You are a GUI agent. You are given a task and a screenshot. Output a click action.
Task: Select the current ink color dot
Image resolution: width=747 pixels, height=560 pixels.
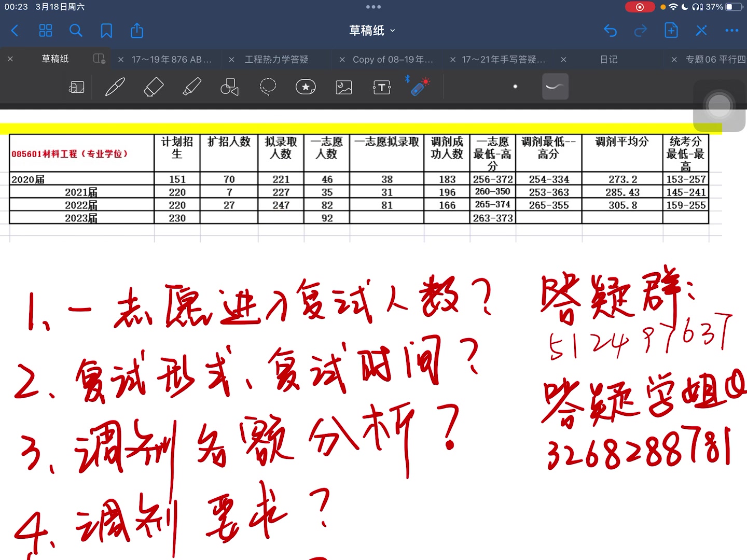(515, 87)
